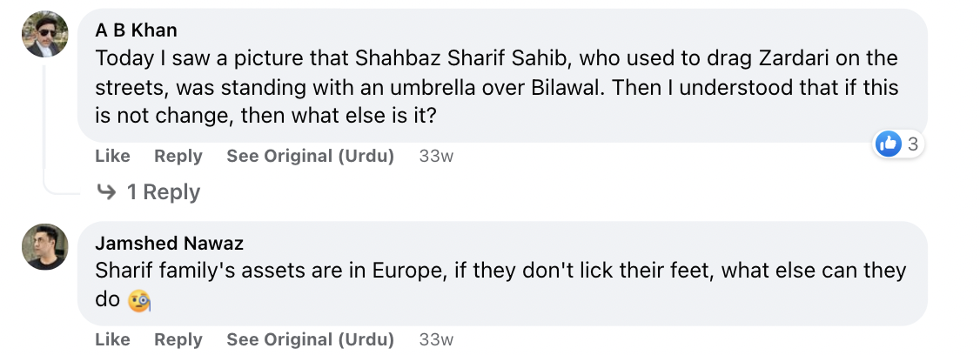The height and width of the screenshot is (355, 980).
Task: Click the blue thumbs-up reaction icon
Action: pyautogui.click(x=888, y=144)
